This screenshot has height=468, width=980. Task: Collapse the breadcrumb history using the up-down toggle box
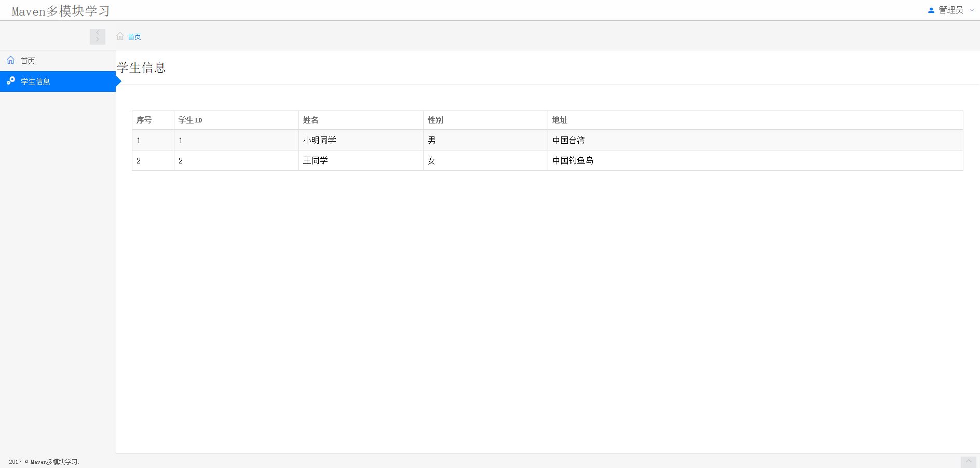click(x=97, y=36)
